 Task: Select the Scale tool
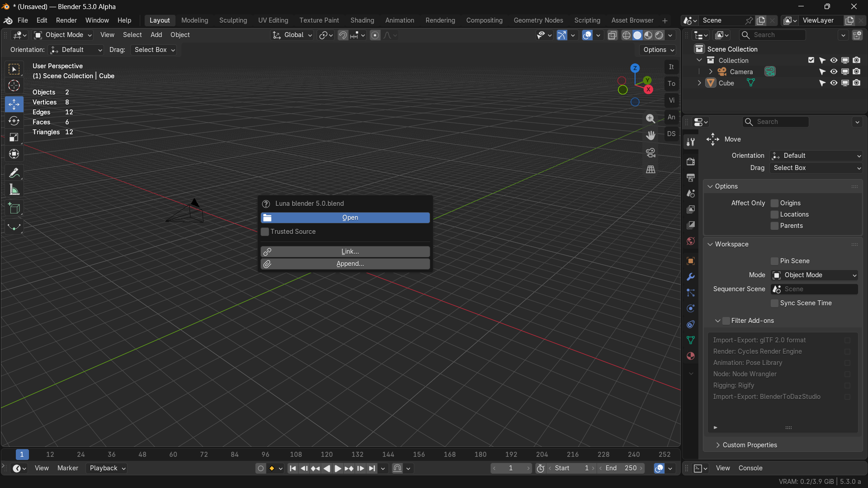pyautogui.click(x=14, y=137)
